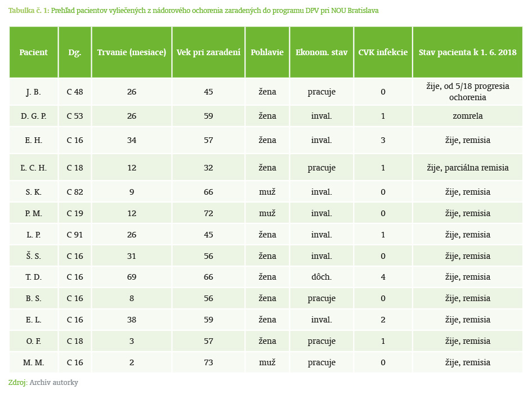532x399 pixels.
Task: Click the Pacient column header
Action: coord(34,52)
